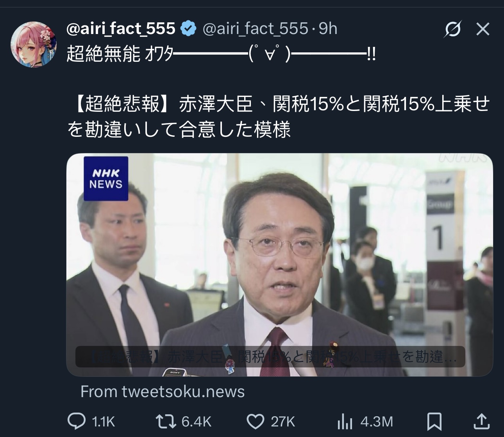
Task: Bookmark this tweet
Action: pos(434,421)
